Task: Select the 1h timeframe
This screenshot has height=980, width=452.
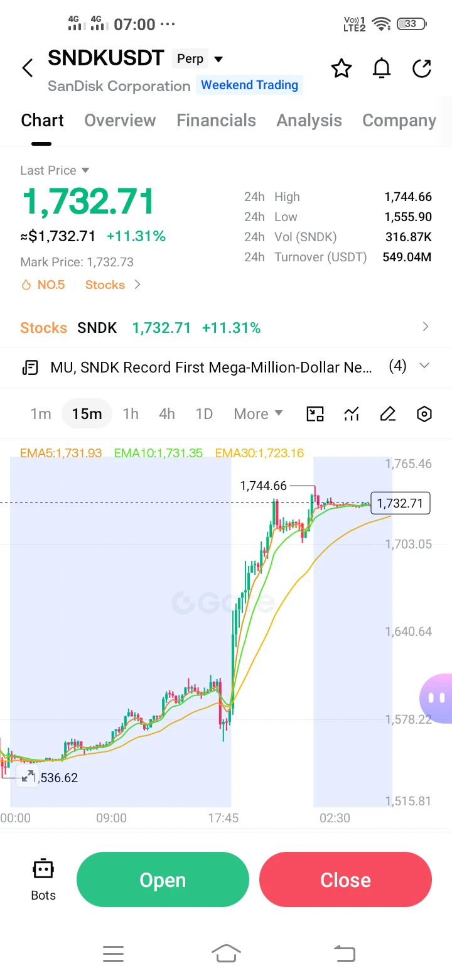Action: (x=131, y=414)
